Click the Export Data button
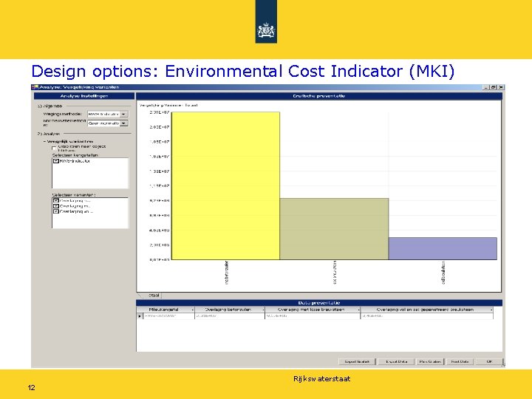 pos(396,361)
